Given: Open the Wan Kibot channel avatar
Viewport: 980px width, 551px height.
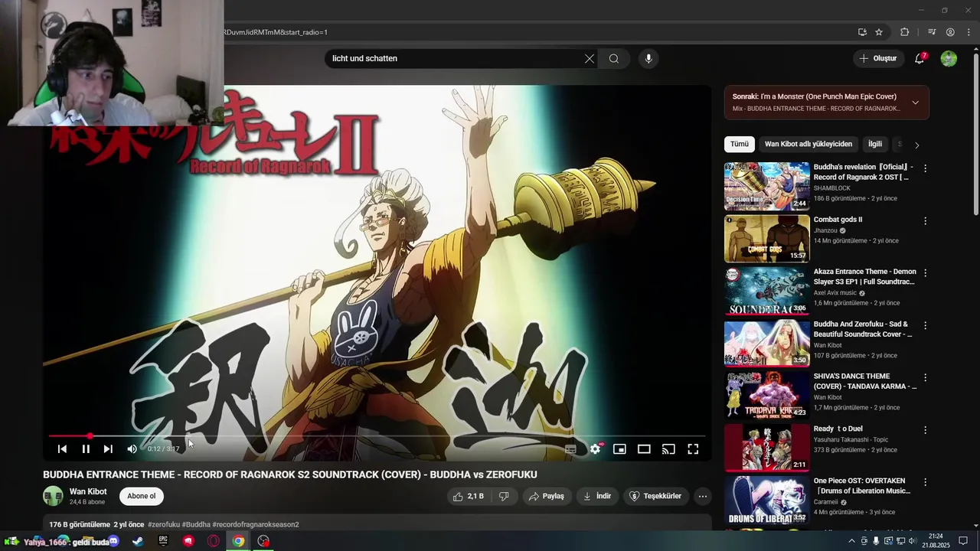Looking at the screenshot, I should [53, 496].
